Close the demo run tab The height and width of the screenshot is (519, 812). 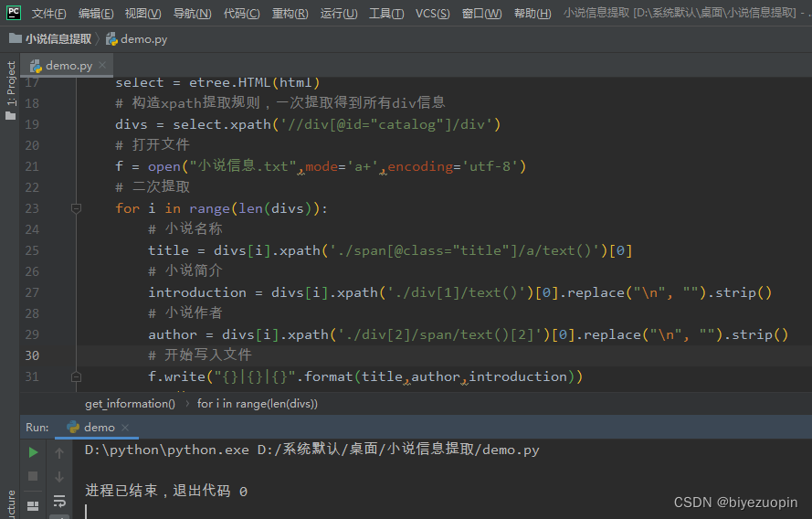pyautogui.click(x=125, y=428)
